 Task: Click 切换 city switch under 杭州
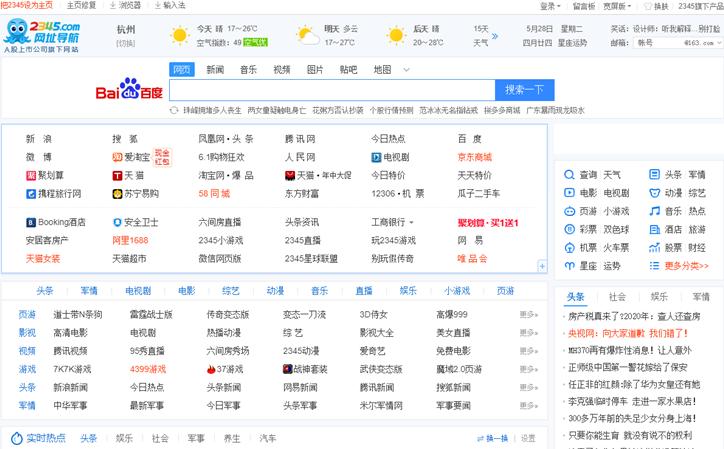pos(126,43)
